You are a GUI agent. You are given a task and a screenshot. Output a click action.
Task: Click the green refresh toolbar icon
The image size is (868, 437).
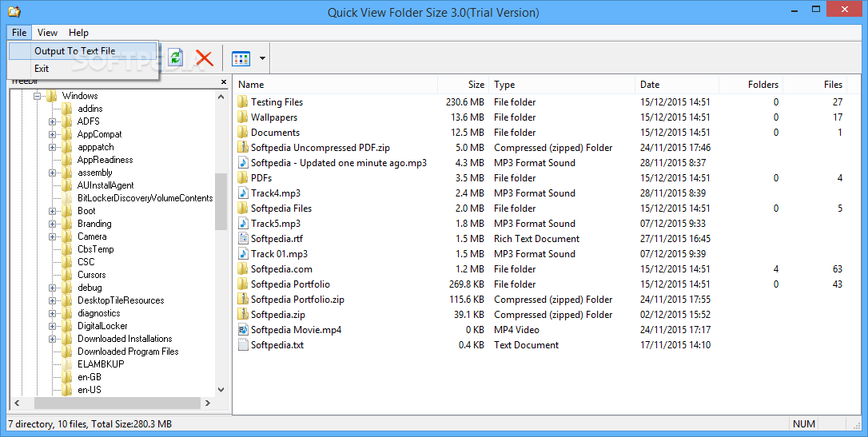(176, 58)
